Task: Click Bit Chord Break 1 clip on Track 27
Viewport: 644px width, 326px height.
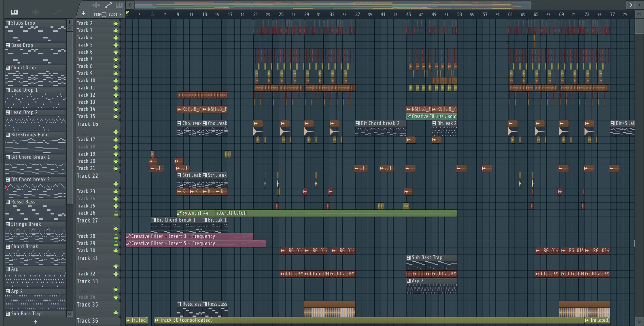Action: (176, 224)
